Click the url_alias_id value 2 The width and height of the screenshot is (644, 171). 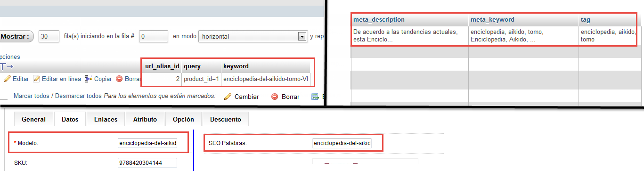click(x=178, y=79)
